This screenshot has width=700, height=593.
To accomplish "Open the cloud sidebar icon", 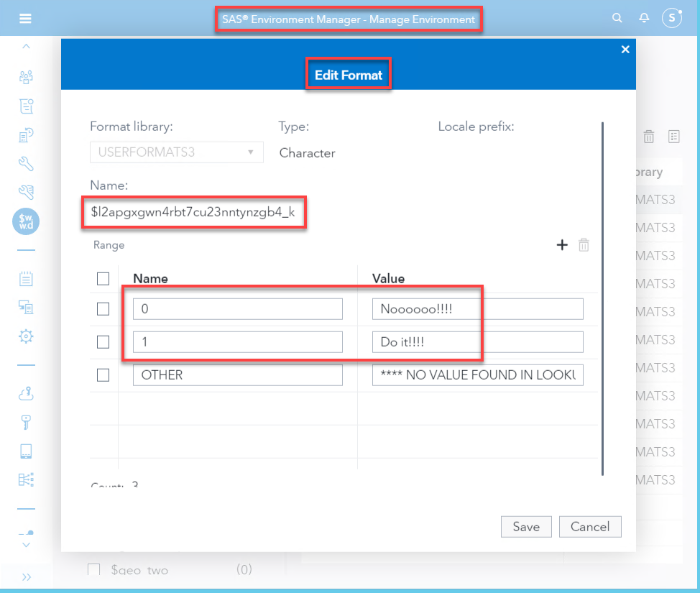I will click(26, 394).
